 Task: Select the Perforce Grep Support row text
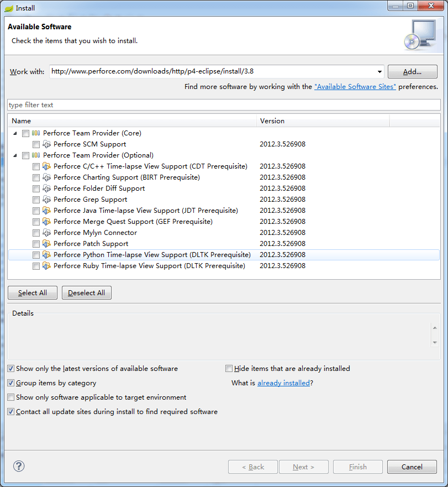click(91, 200)
